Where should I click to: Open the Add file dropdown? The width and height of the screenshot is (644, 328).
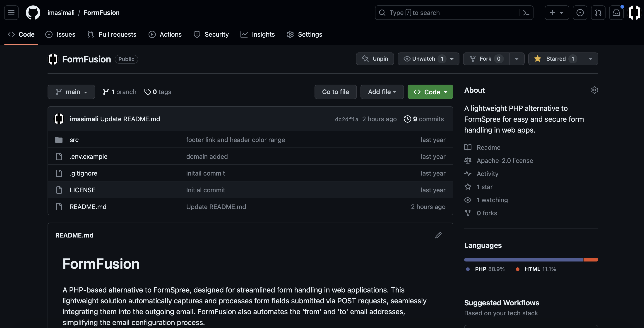click(382, 92)
